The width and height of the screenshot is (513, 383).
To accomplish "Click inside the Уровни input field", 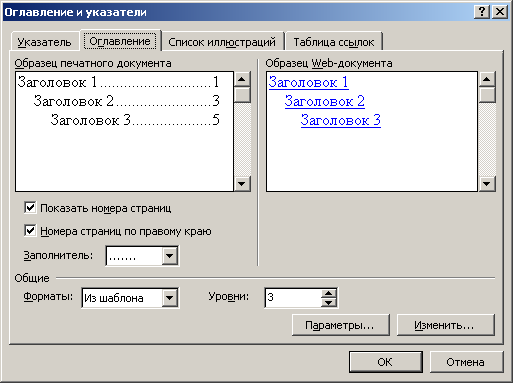I will tap(293, 298).
